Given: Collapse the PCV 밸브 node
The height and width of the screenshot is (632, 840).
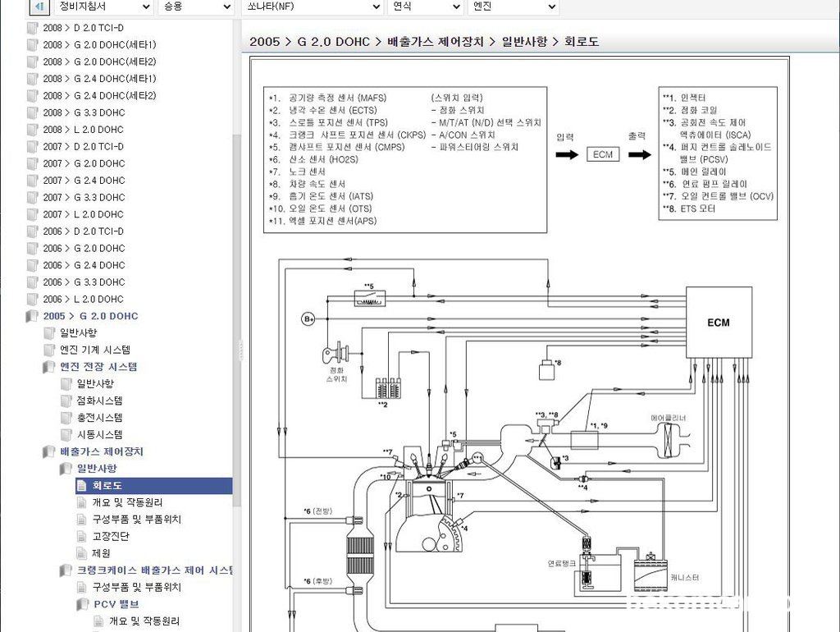Looking at the screenshot, I should tap(116, 604).
